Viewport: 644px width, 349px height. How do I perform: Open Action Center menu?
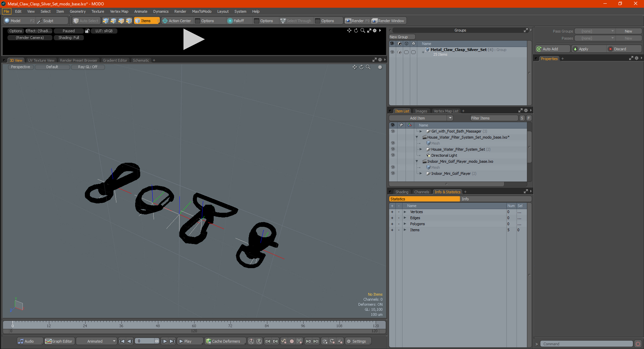coord(177,21)
